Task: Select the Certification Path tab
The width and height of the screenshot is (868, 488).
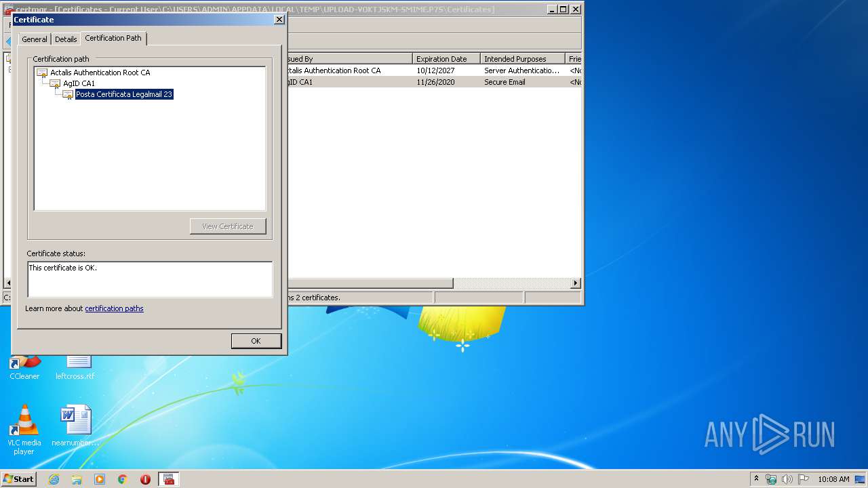Action: (113, 38)
